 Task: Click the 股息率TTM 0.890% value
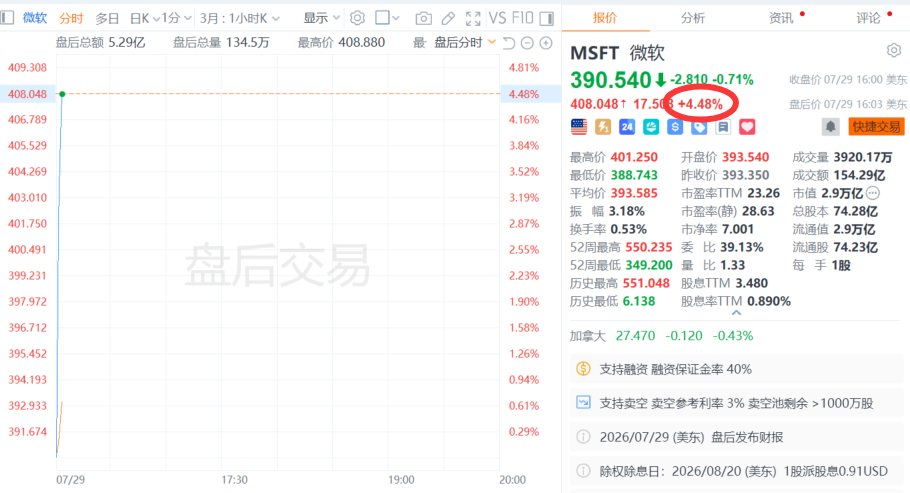click(769, 301)
